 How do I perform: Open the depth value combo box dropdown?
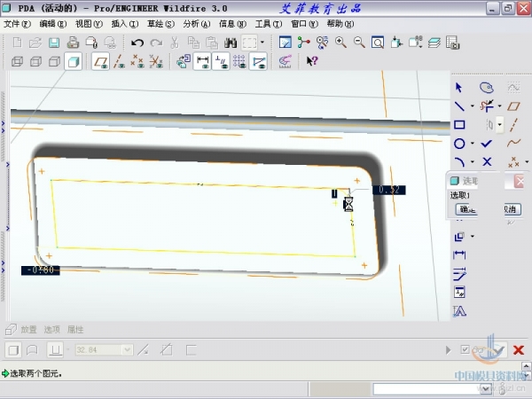pos(127,350)
